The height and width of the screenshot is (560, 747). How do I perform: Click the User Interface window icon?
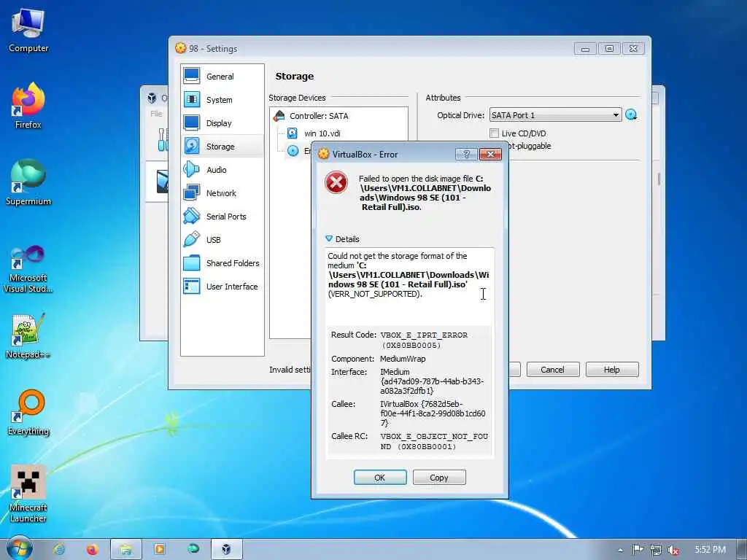192,286
